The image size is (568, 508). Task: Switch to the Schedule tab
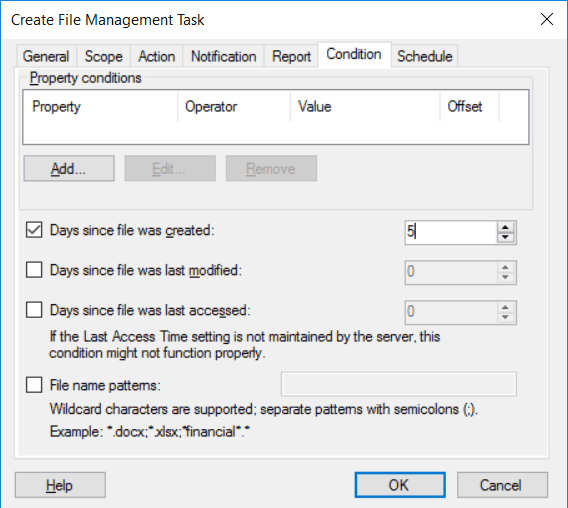coord(425,57)
